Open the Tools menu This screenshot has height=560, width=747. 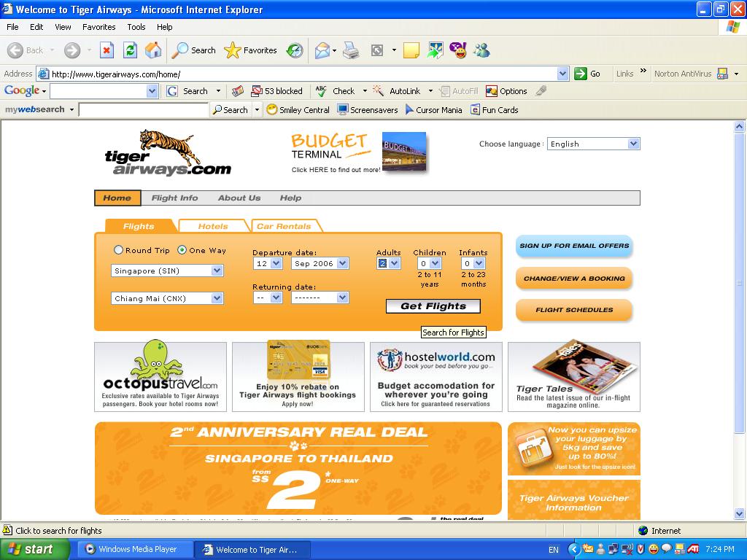pos(136,27)
